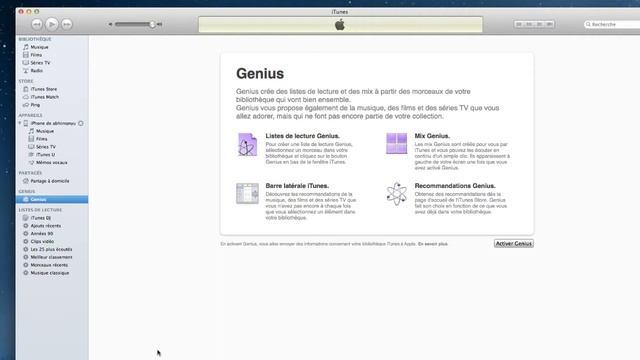Screen dimensions: 640x360
Task: Open Films under the iPhone device
Action: point(41,139)
